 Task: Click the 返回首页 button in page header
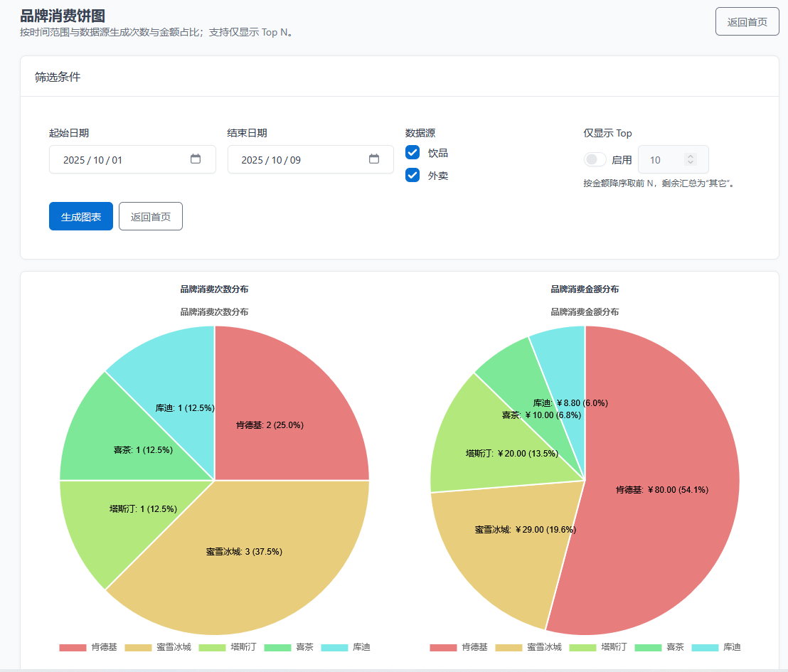[747, 21]
